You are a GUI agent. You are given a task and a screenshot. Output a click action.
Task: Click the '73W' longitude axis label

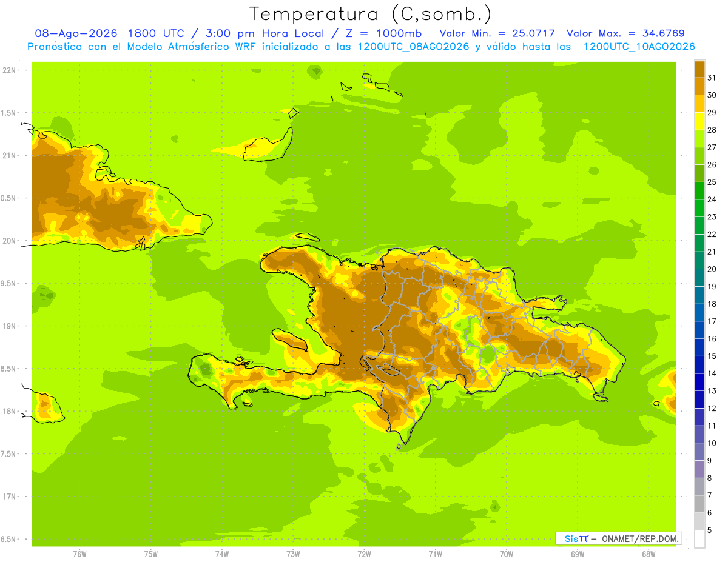point(293,554)
